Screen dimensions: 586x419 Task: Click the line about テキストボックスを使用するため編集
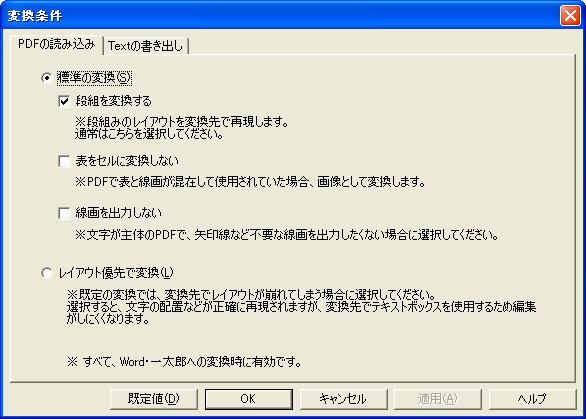[302, 306]
